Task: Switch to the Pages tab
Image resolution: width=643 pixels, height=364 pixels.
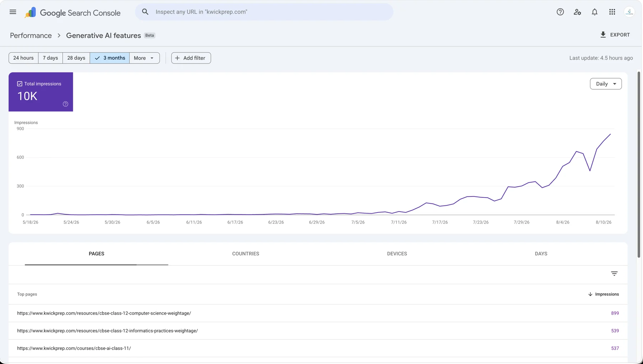Action: pyautogui.click(x=96, y=254)
